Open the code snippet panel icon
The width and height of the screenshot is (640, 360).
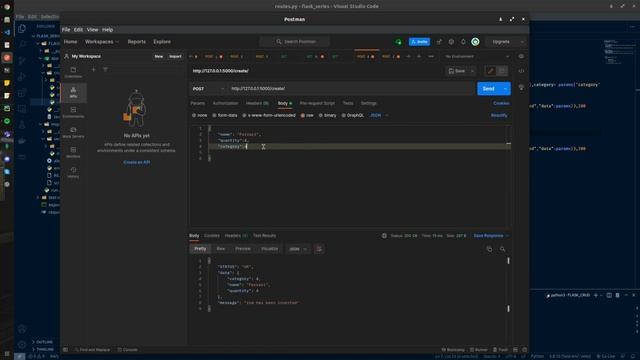point(521,71)
